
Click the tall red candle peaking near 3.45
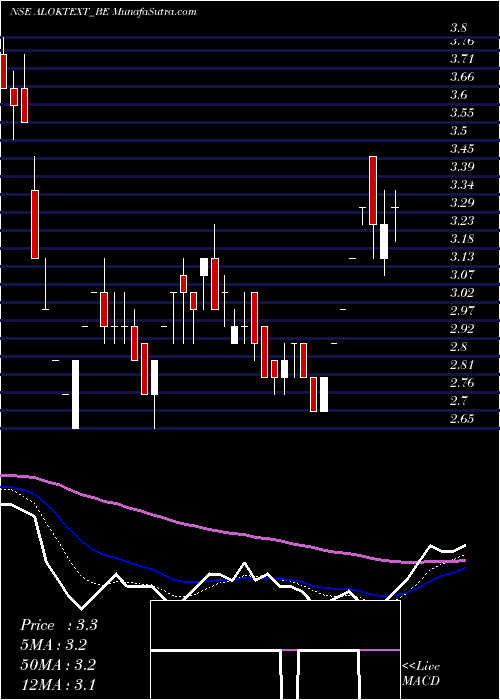click(373, 191)
